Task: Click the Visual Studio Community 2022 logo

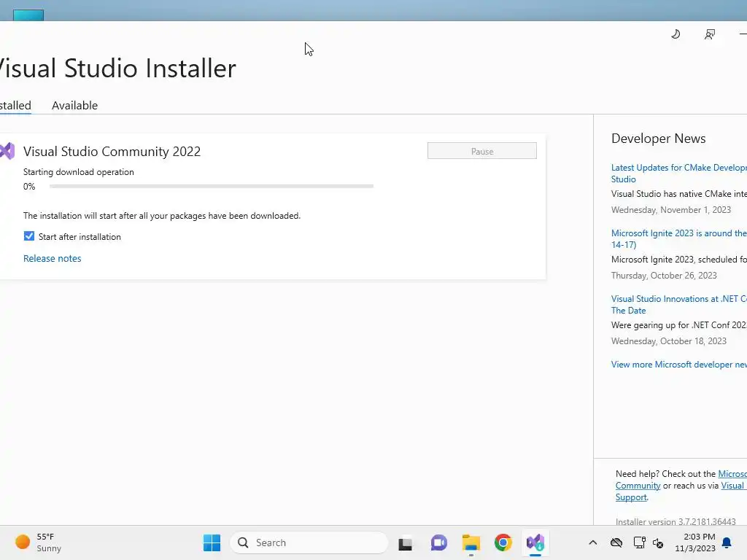Action: point(7,151)
